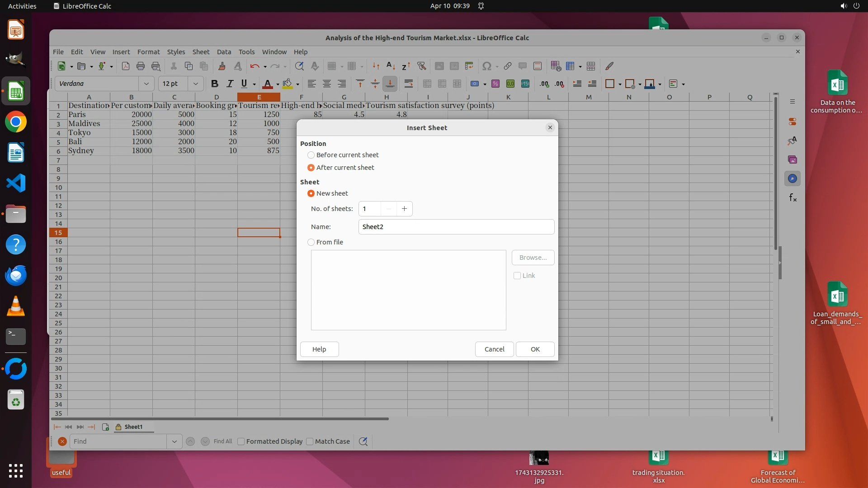Click the Print toolbar icon
The width and height of the screenshot is (868, 488).
tap(141, 66)
